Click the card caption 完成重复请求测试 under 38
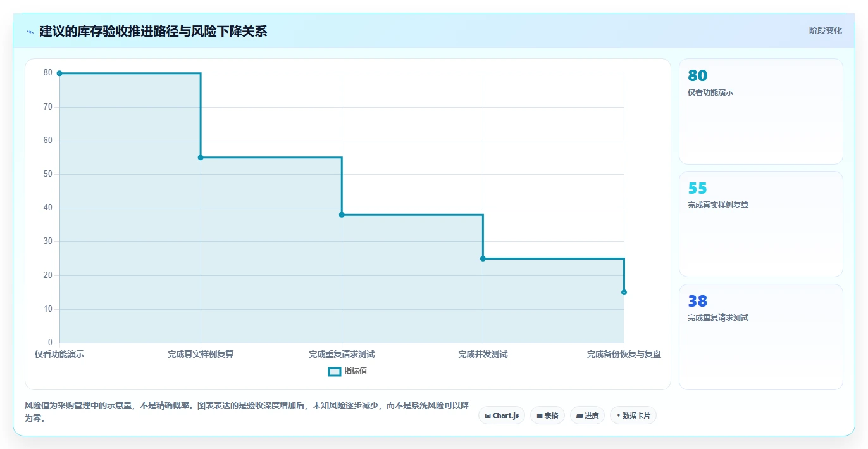 click(718, 318)
